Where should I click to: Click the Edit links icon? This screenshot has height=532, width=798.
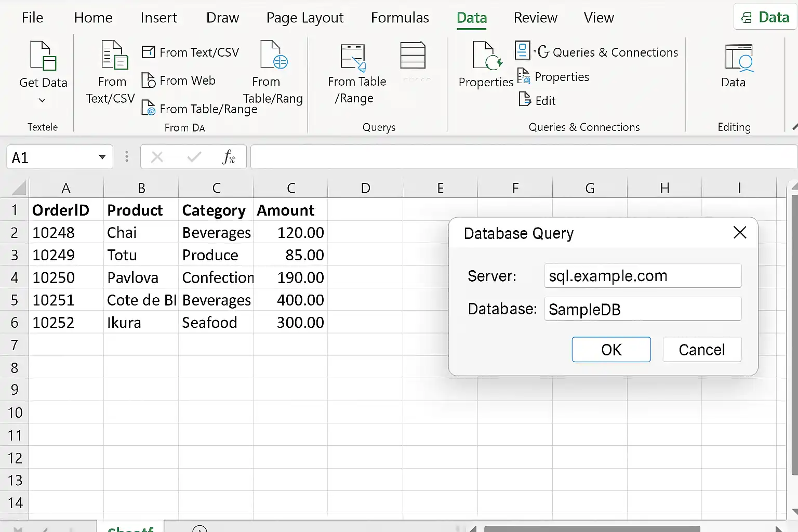tap(525, 99)
